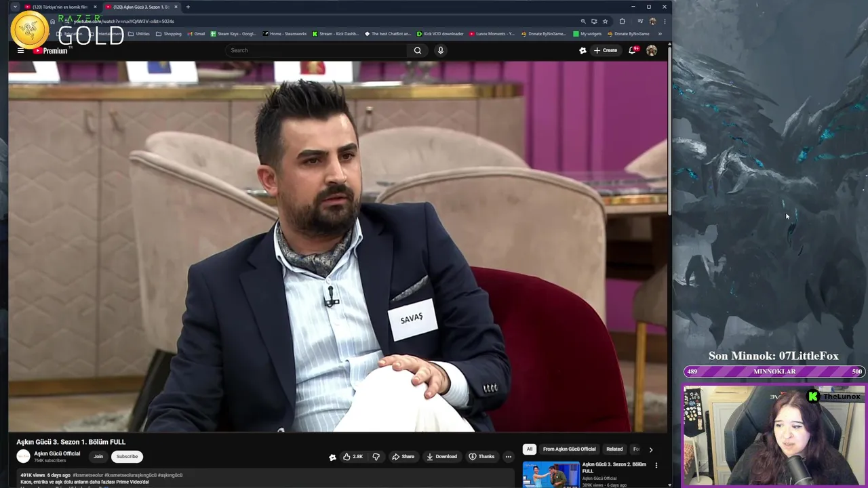Open YouTube notifications bell
The image size is (868, 488).
[633, 50]
